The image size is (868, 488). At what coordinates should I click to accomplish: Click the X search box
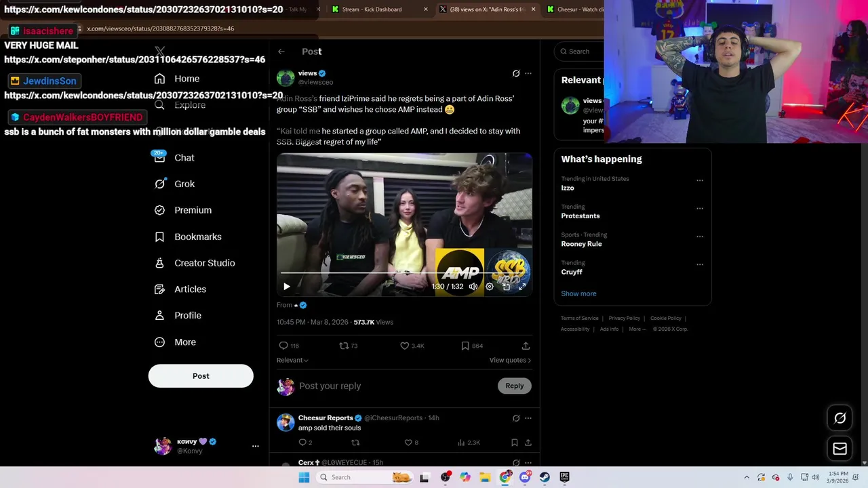click(580, 52)
